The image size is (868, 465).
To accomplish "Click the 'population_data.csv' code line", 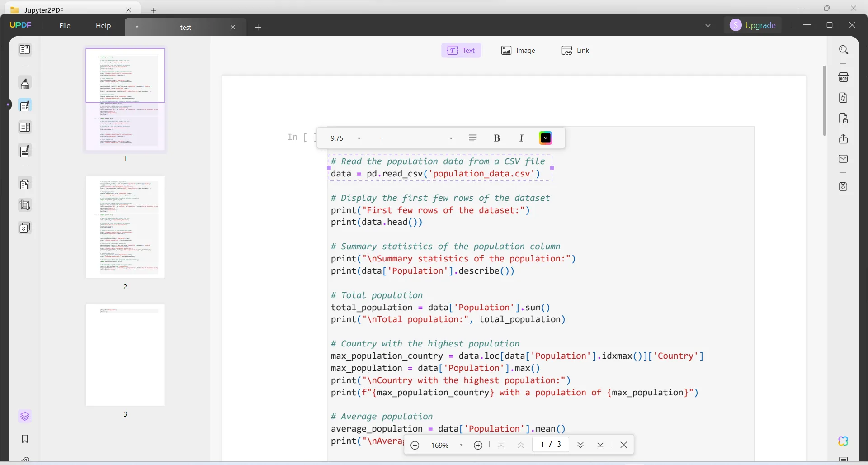I will 435,174.
